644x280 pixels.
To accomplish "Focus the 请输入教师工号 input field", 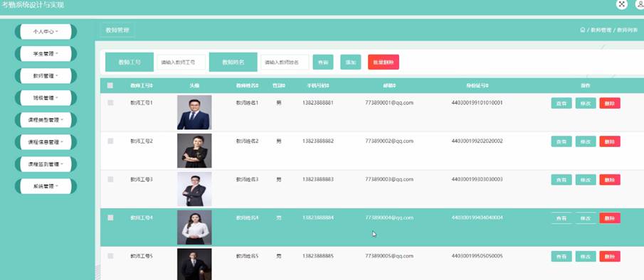I will tap(181, 63).
